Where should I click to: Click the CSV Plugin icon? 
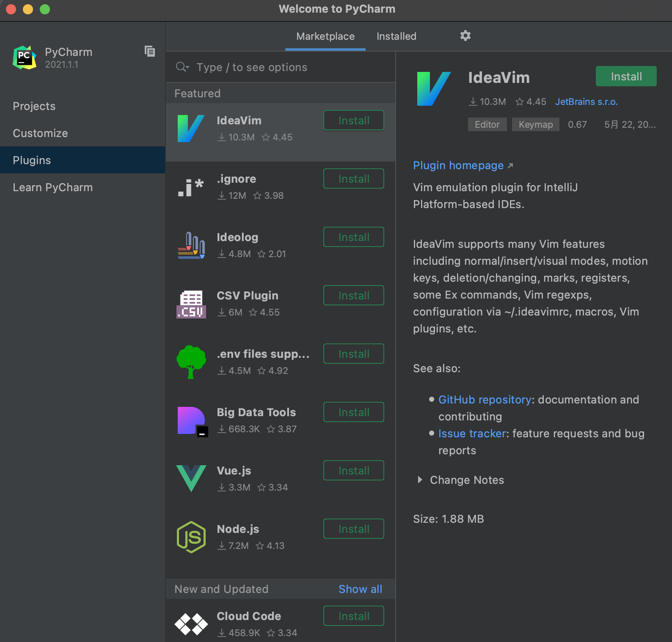pos(191,304)
